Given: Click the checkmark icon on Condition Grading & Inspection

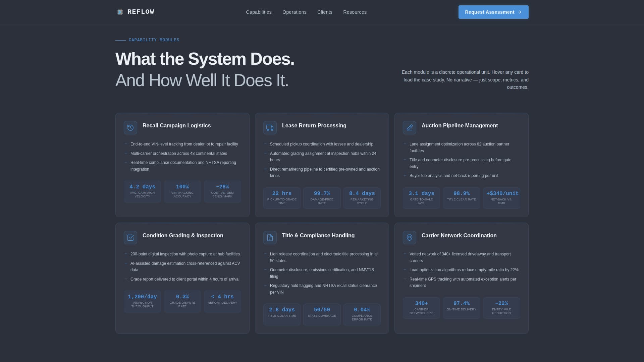Looking at the screenshot, I should 130,238.
